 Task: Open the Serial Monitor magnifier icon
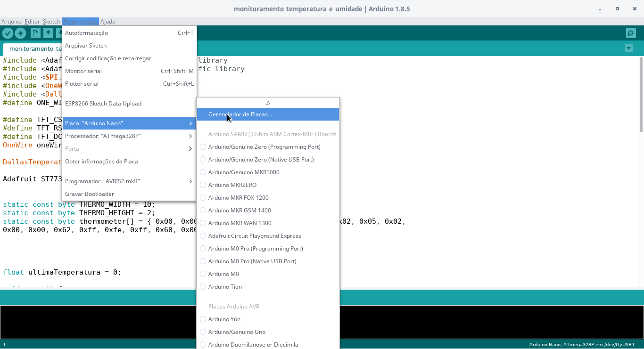(x=631, y=33)
